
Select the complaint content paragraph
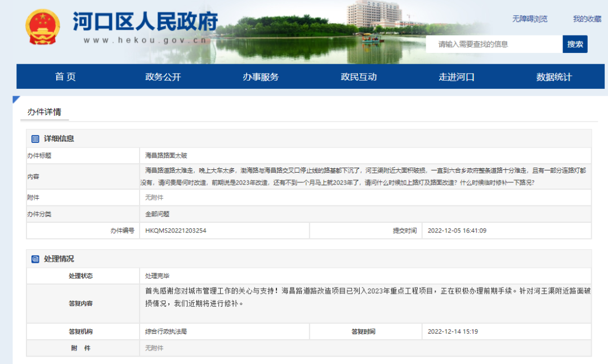click(363, 177)
